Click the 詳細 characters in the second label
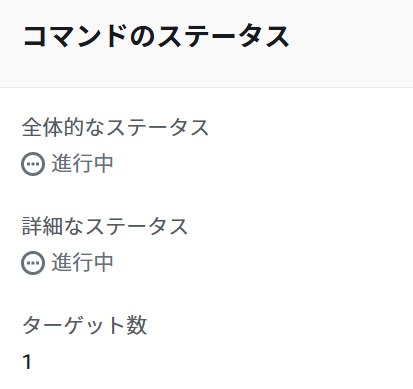Image resolution: width=413 pixels, height=389 pixels. (42, 226)
